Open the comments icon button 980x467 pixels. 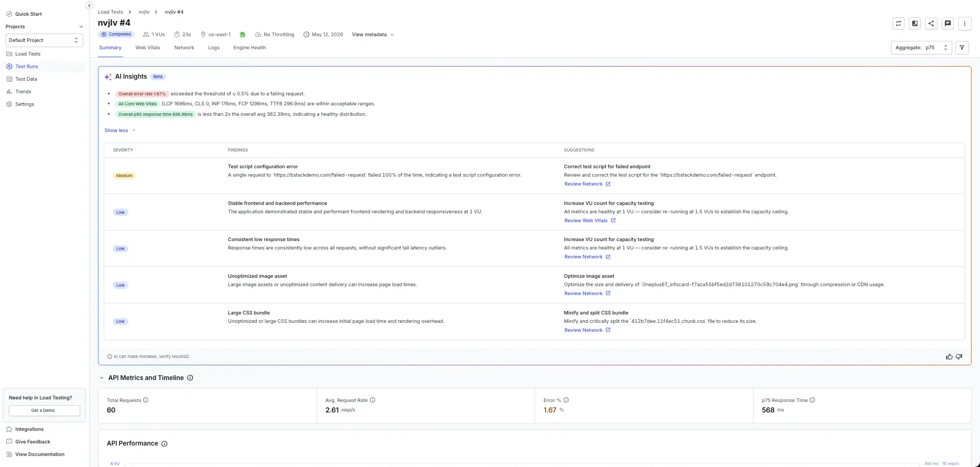point(948,23)
